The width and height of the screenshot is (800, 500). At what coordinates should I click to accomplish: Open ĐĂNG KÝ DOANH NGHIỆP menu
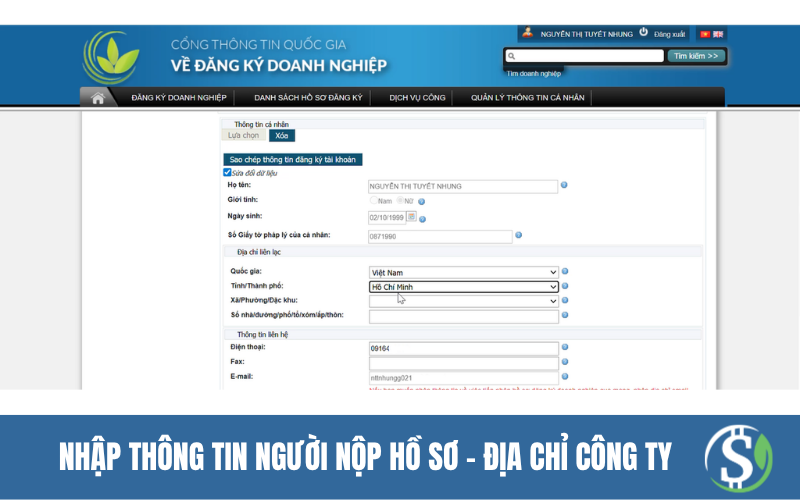click(x=179, y=97)
